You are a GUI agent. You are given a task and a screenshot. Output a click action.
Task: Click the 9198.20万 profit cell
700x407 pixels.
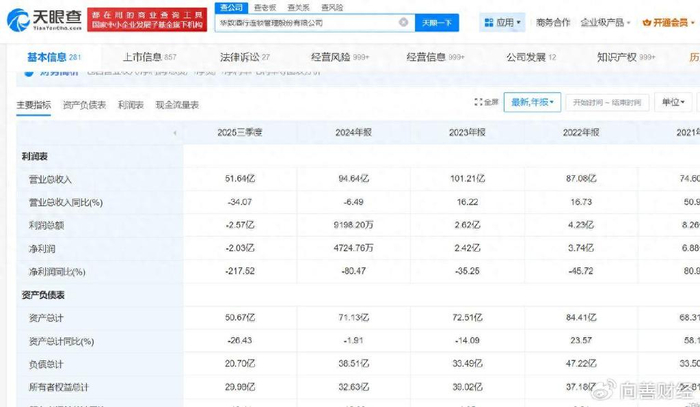[x=354, y=224]
